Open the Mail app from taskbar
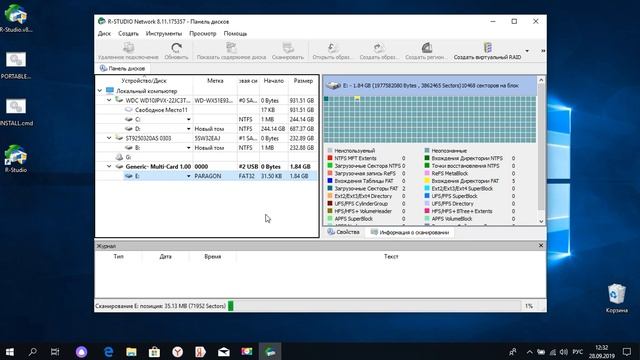 (224, 352)
